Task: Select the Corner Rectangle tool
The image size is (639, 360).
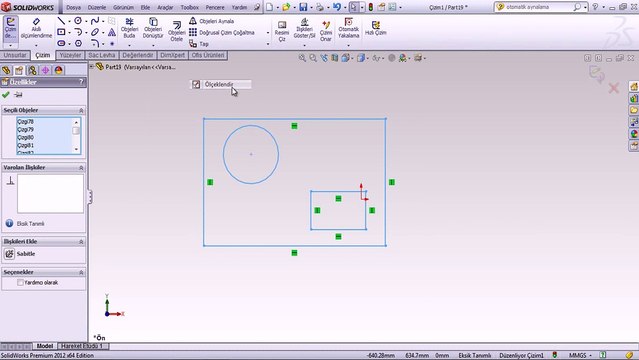Action: click(x=61, y=32)
